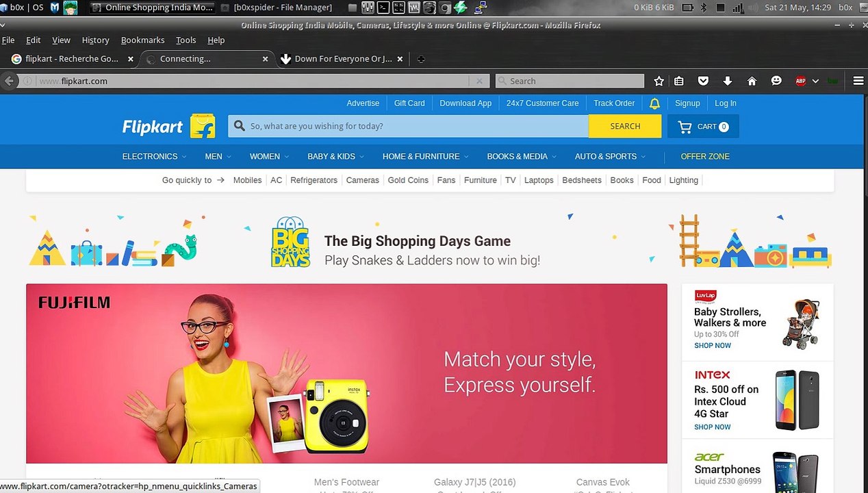Expand WOMEN category dropdown

269,157
